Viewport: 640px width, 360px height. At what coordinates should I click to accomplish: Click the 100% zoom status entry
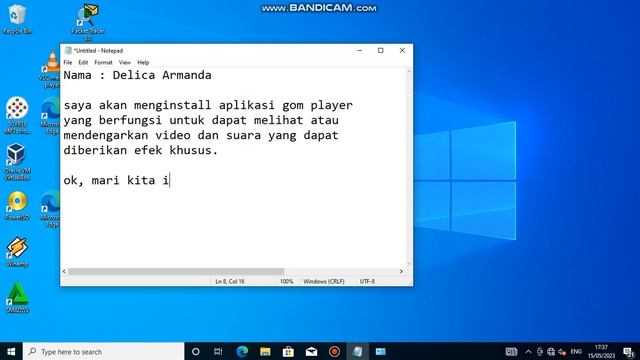tap(287, 281)
